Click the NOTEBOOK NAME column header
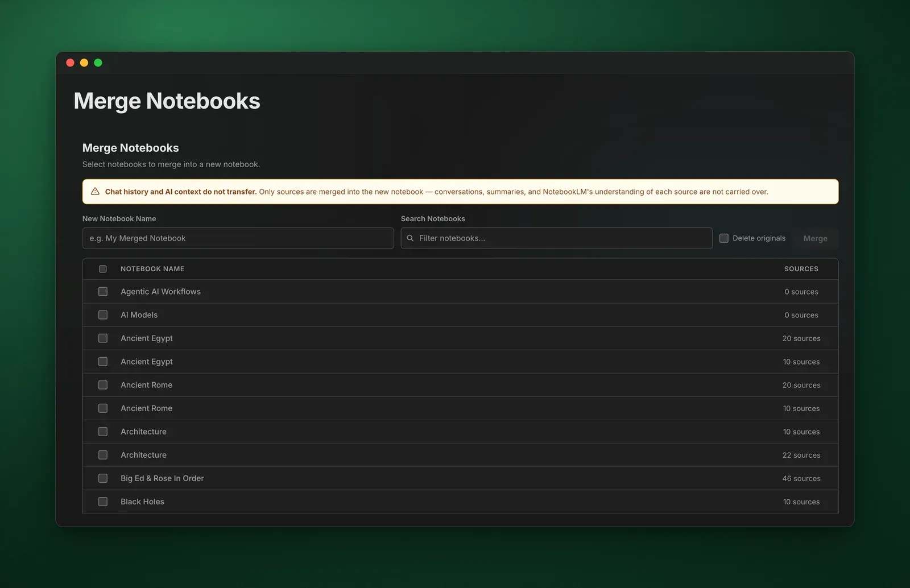 pos(152,269)
